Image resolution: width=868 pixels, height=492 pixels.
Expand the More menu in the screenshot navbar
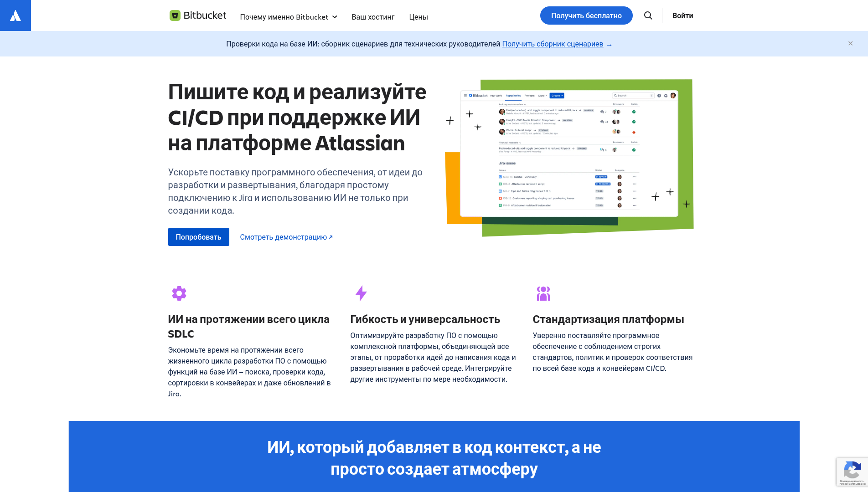[x=542, y=96]
